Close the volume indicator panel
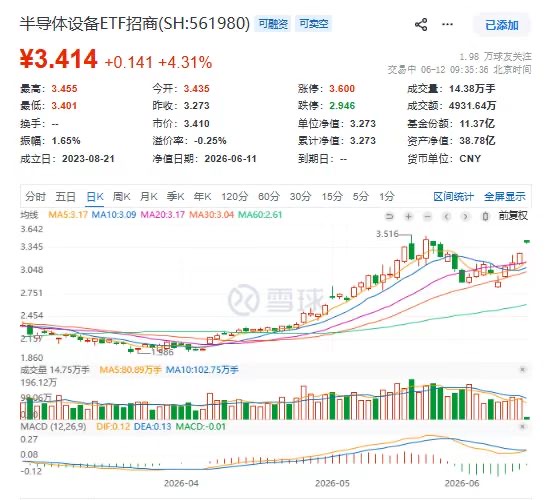Screen dimensions: 555x500 [522, 370]
